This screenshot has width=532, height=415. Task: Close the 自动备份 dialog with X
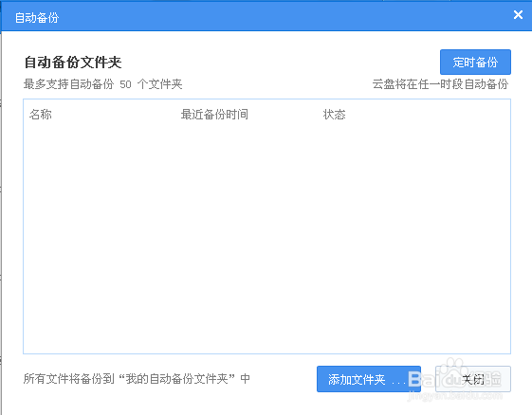pos(518,14)
